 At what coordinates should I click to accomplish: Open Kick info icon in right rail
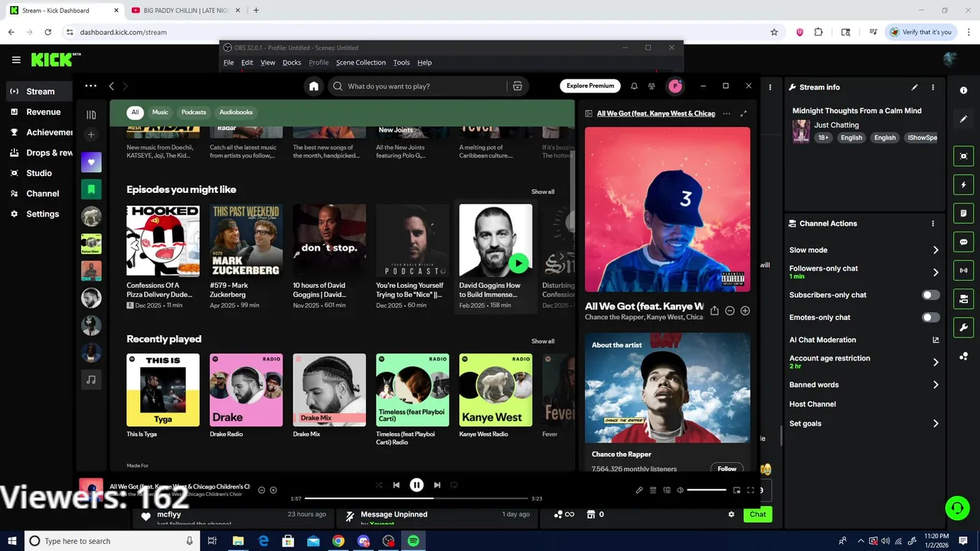coord(964,90)
